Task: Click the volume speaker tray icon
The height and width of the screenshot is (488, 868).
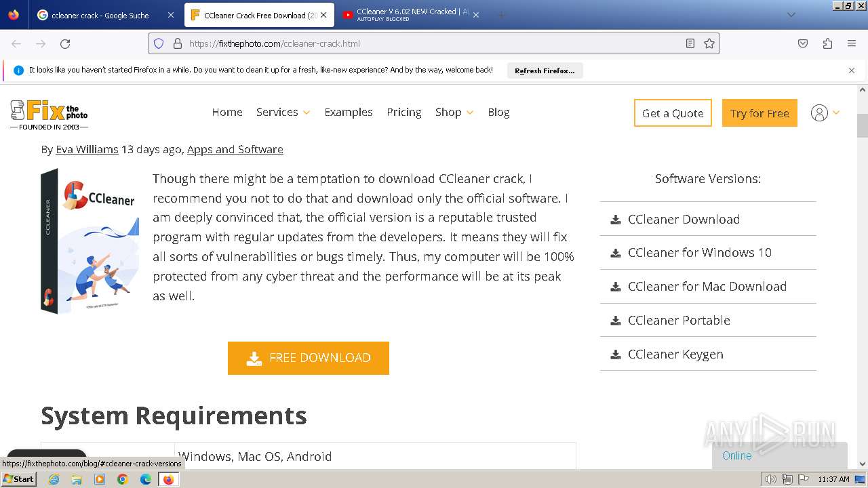Action: click(770, 479)
